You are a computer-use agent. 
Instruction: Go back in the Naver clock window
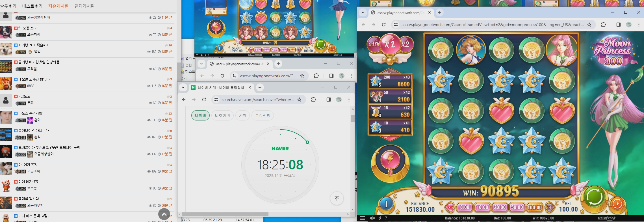pos(184,100)
